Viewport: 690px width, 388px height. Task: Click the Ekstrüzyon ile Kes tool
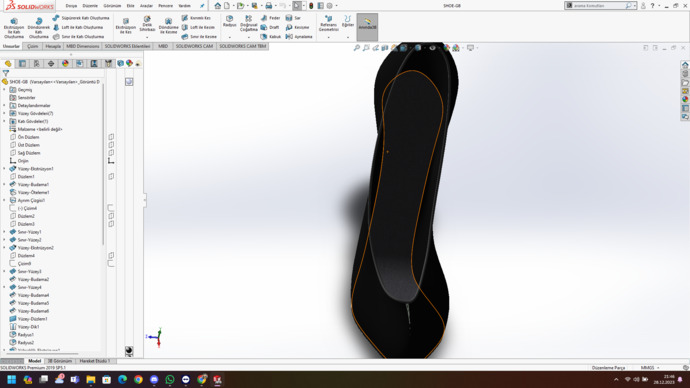point(126,26)
